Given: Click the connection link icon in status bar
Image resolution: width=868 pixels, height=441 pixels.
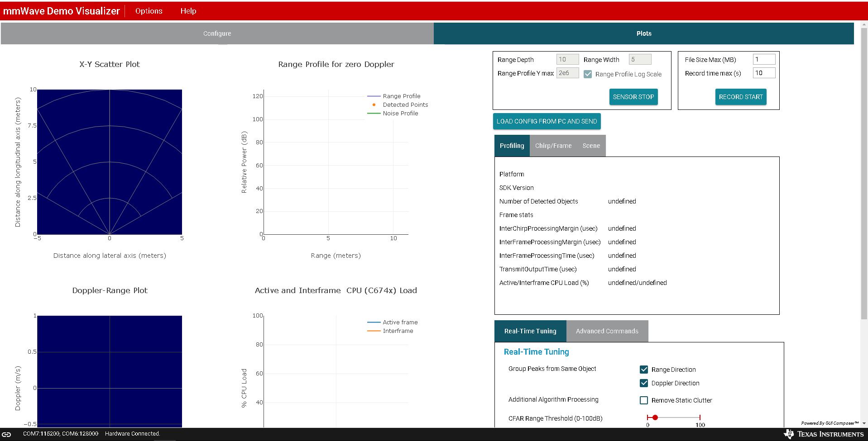Looking at the screenshot, I should (7, 434).
